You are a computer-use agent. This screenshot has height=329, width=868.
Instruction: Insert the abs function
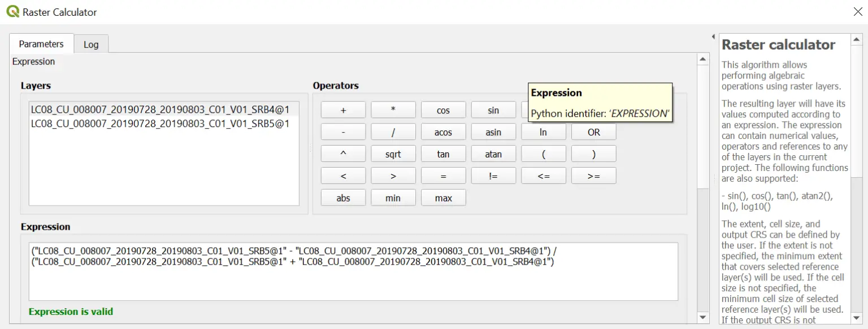pyautogui.click(x=343, y=198)
